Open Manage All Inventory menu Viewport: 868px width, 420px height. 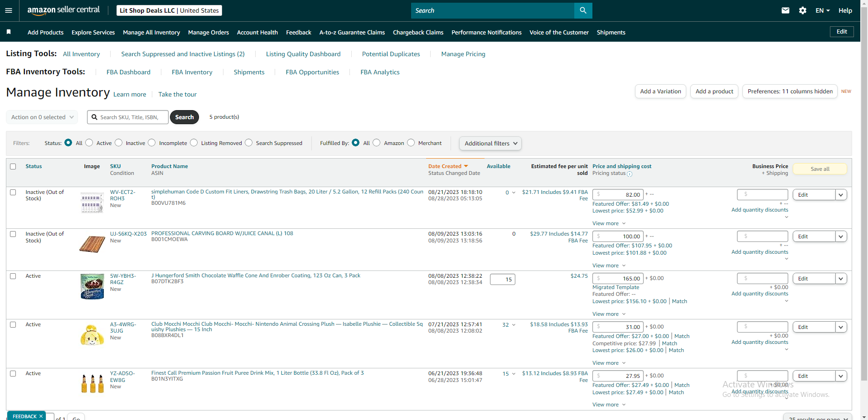151,32
